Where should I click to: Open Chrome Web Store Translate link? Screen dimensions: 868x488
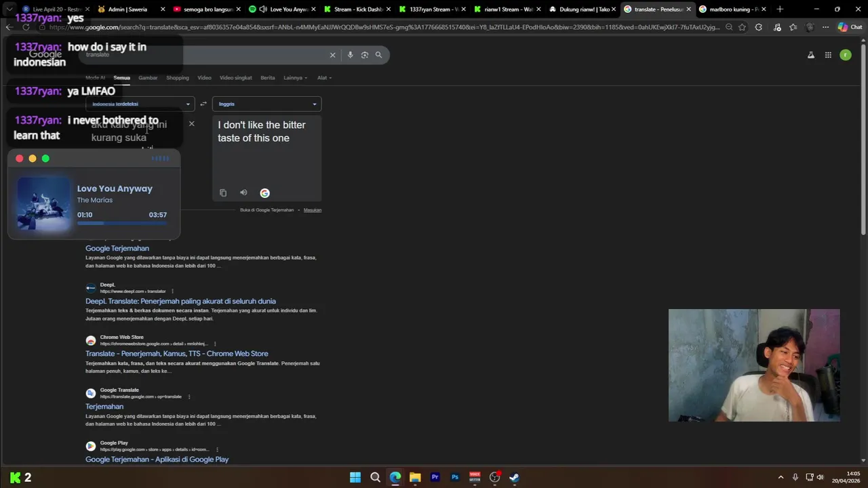pyautogui.click(x=177, y=354)
